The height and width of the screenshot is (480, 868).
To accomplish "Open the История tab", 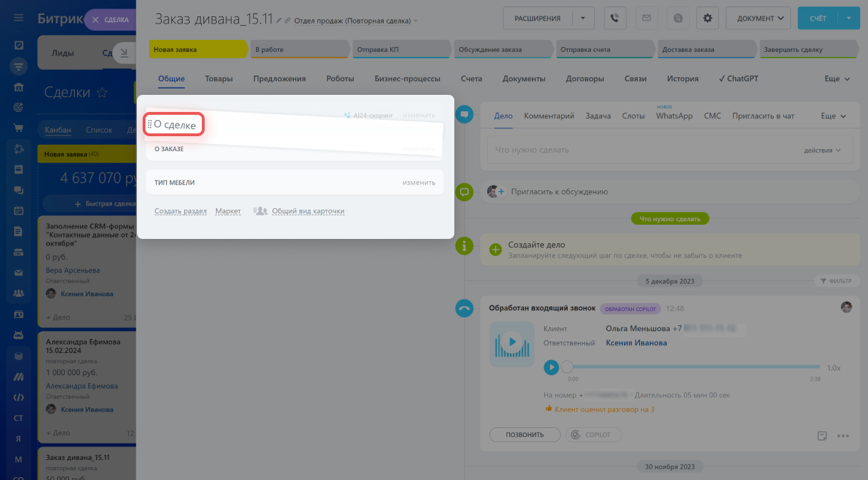I will [x=683, y=78].
